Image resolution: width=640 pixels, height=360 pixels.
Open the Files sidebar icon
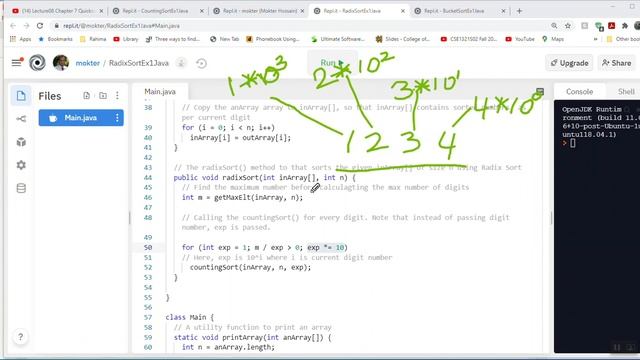click(21, 96)
